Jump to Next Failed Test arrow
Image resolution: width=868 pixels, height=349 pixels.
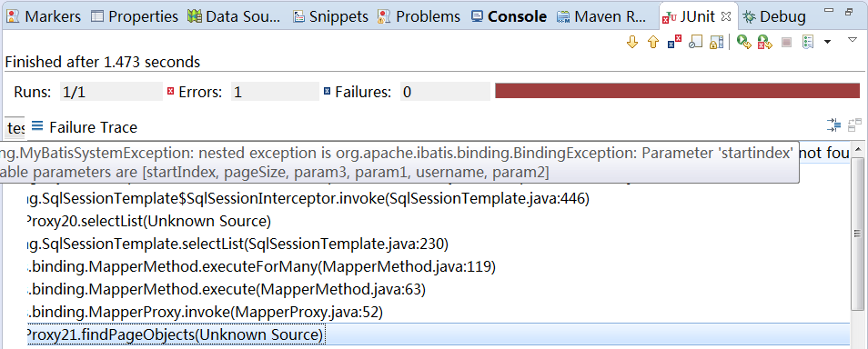click(631, 42)
